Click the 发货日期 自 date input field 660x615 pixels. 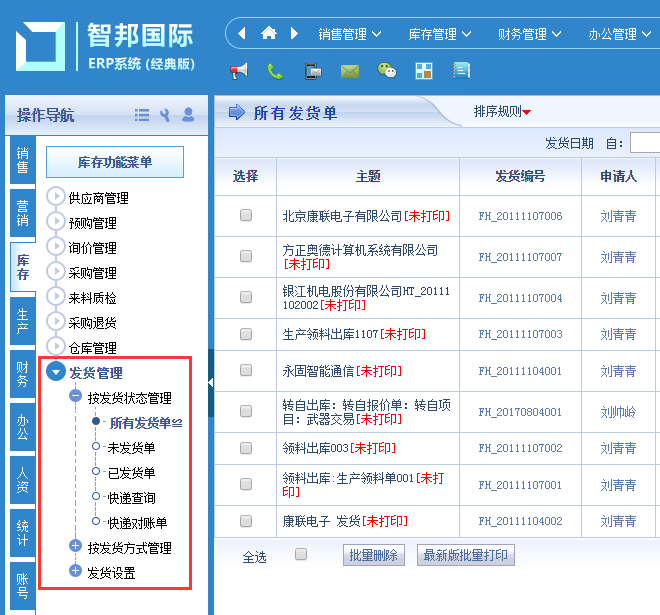[x=645, y=143]
